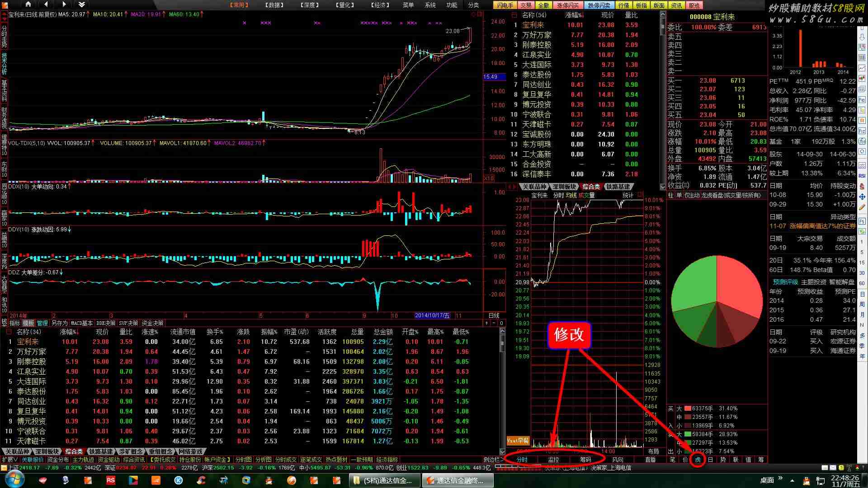
Task: Select the 指标 tab under the chart
Action: click(x=15, y=323)
